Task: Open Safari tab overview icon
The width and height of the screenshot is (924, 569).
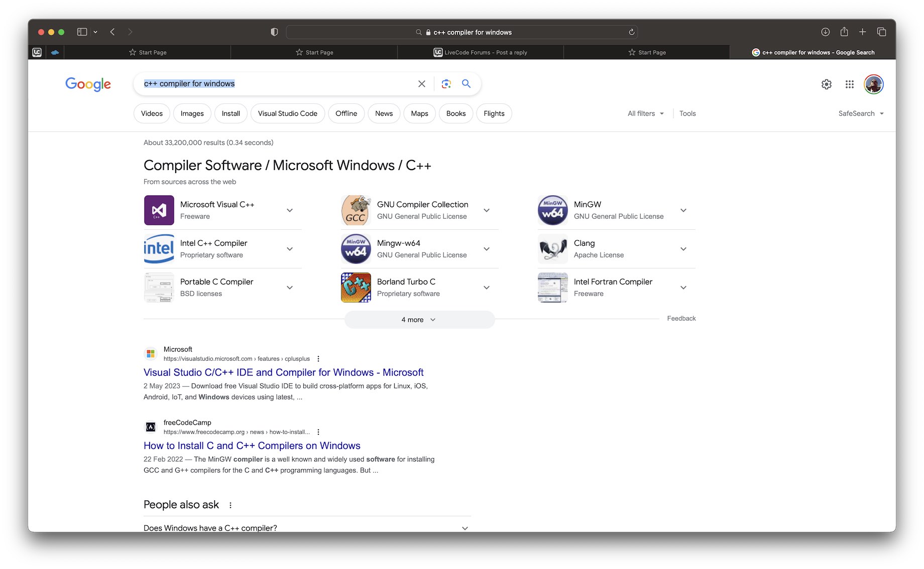Action: (881, 32)
